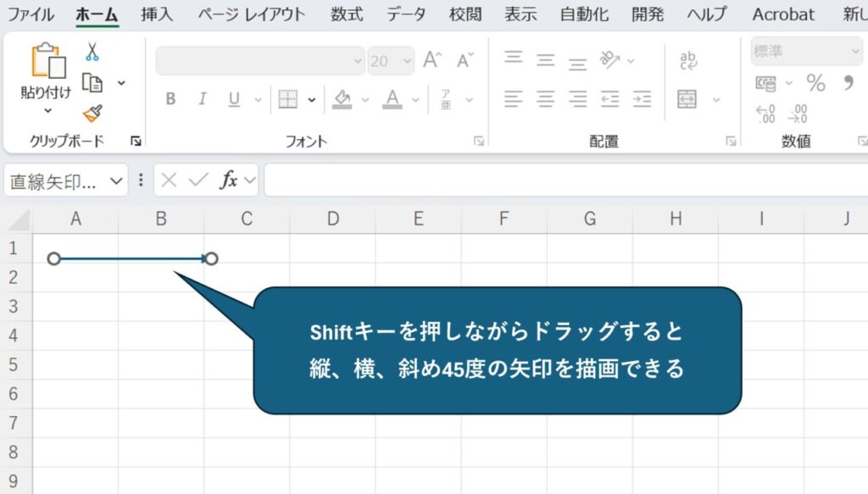The image size is (868, 494).
Task: Expand merge cells dropdown arrow
Action: [x=715, y=100]
